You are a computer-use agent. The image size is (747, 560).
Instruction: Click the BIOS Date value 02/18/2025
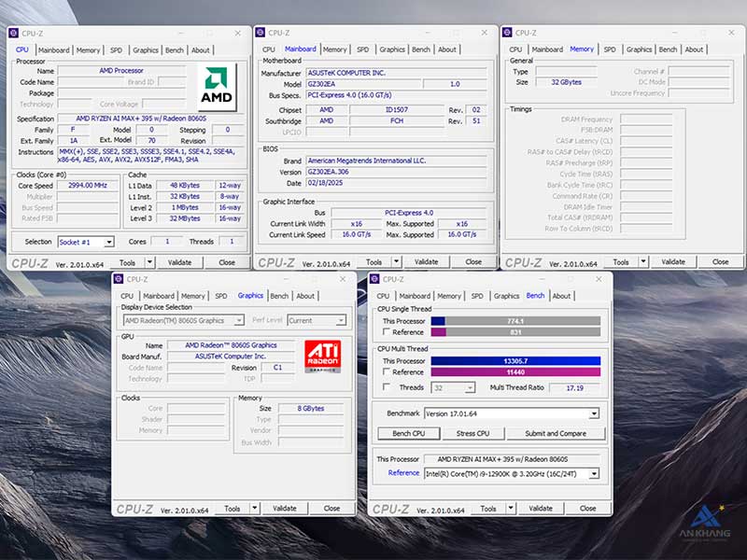pos(396,183)
